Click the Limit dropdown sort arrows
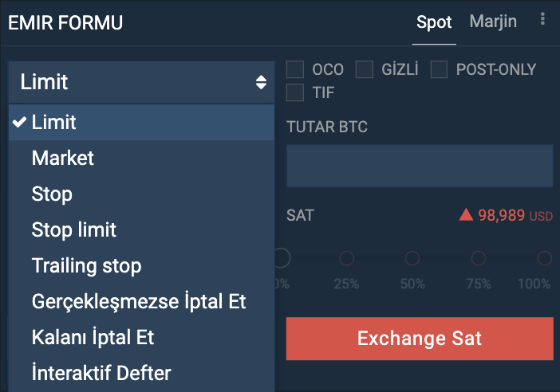 click(261, 82)
